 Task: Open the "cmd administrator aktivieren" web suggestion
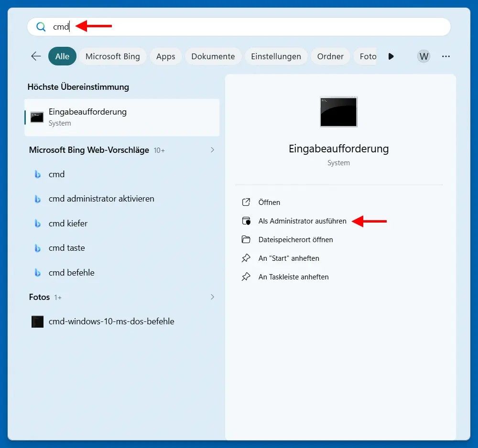101,199
